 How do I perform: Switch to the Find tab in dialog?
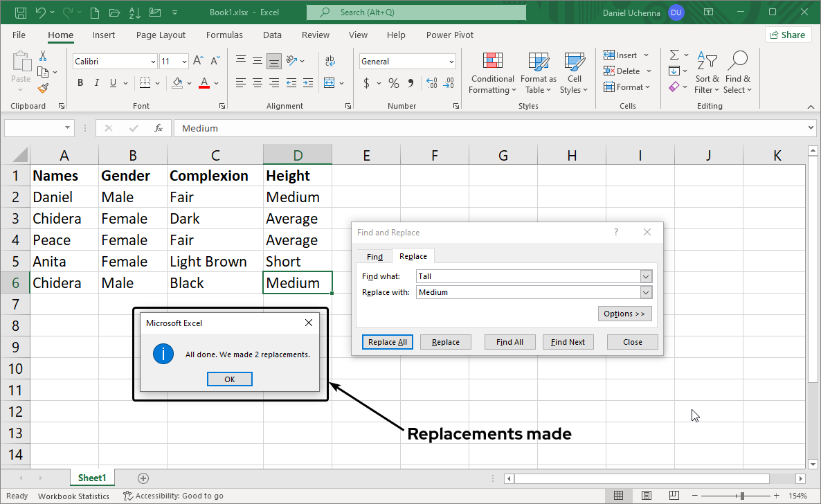[x=375, y=257]
